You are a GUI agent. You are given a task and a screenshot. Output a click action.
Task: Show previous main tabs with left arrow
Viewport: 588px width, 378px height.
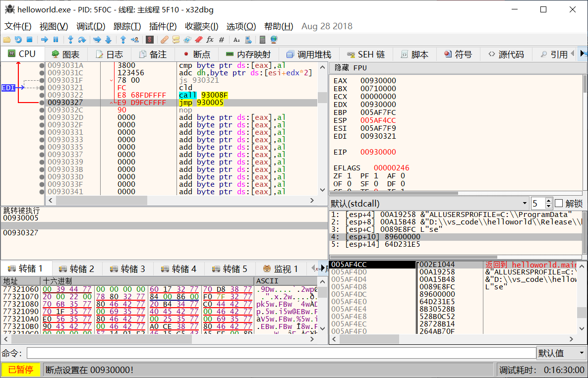[573, 54]
